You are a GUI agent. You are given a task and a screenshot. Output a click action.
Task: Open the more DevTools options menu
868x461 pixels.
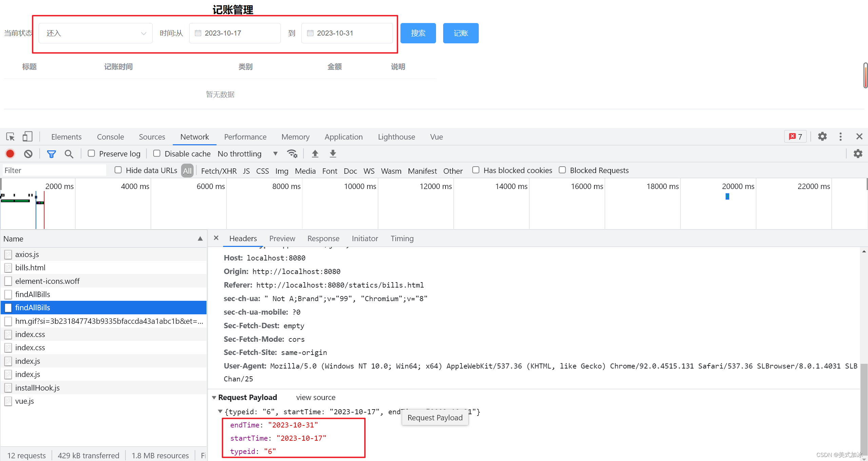[x=841, y=137]
